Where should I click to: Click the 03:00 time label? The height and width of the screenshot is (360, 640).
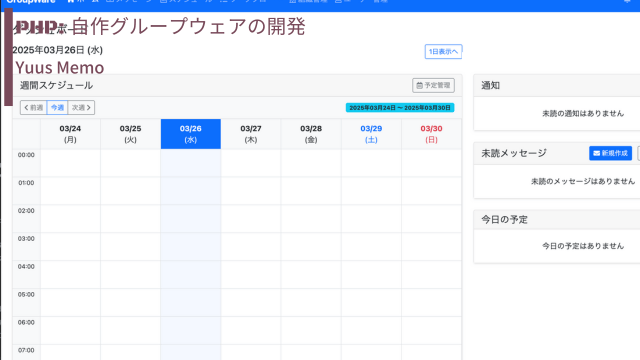(x=26, y=238)
